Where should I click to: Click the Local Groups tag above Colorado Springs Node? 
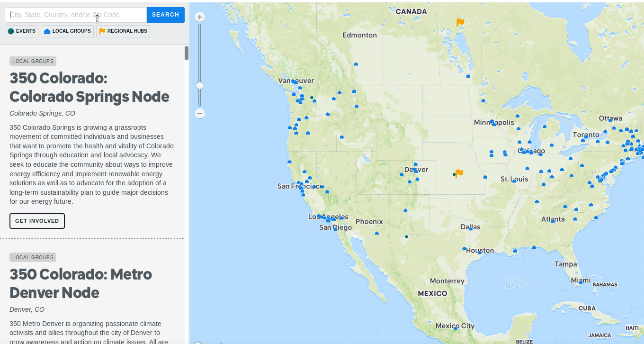33,61
